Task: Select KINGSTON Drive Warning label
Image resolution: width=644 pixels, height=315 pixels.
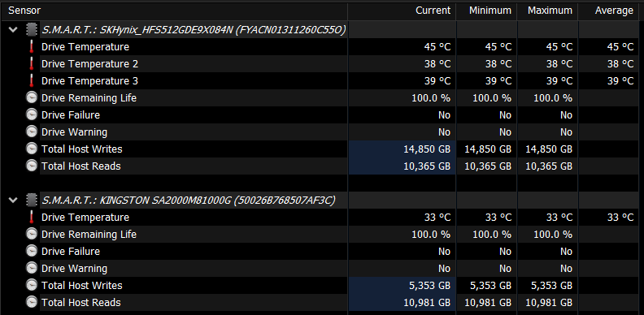Action: 74,268
